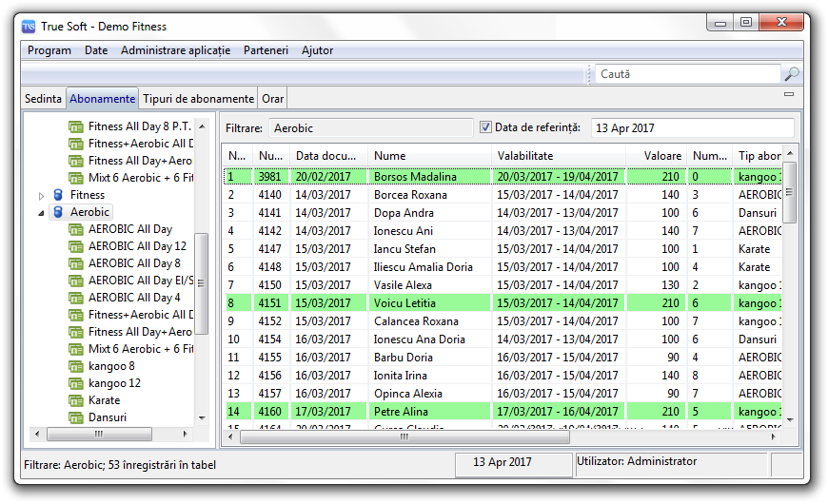
Task: Click the True Soft title bar icon
Action: click(30, 26)
